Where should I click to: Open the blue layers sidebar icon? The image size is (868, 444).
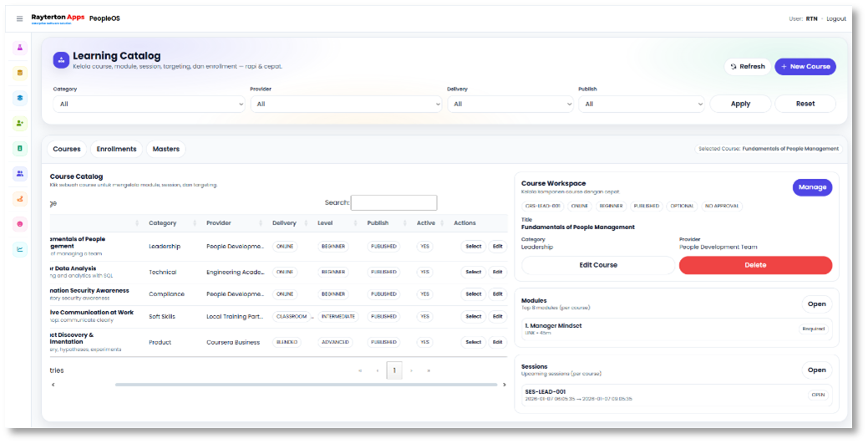pos(20,98)
